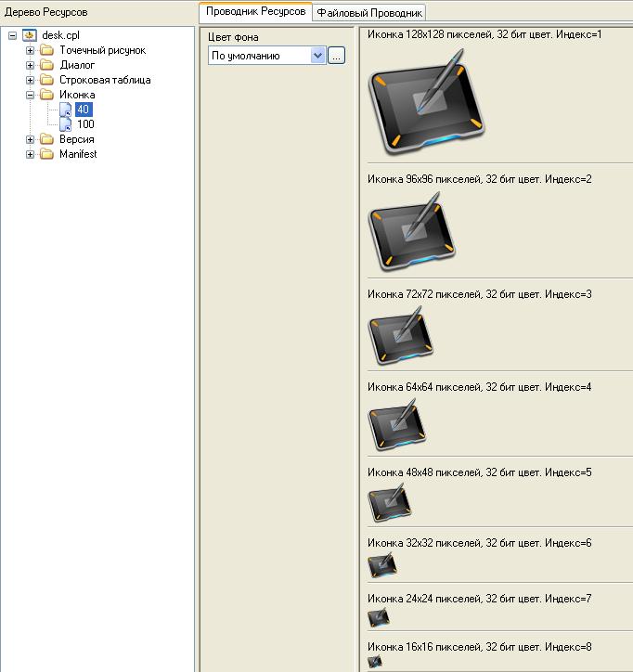The image size is (633, 672).
Task: Click the 24x24 tablet icon preview
Action: coord(379,617)
